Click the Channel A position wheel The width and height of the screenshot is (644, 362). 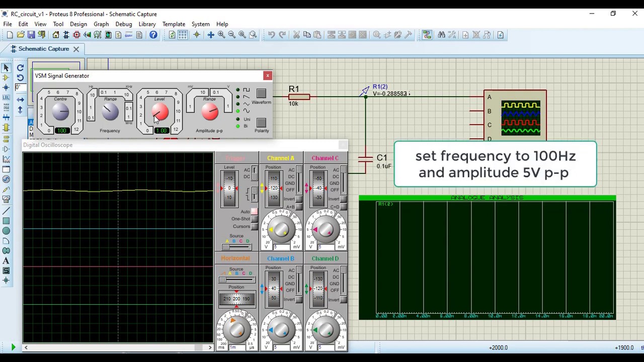(x=274, y=188)
